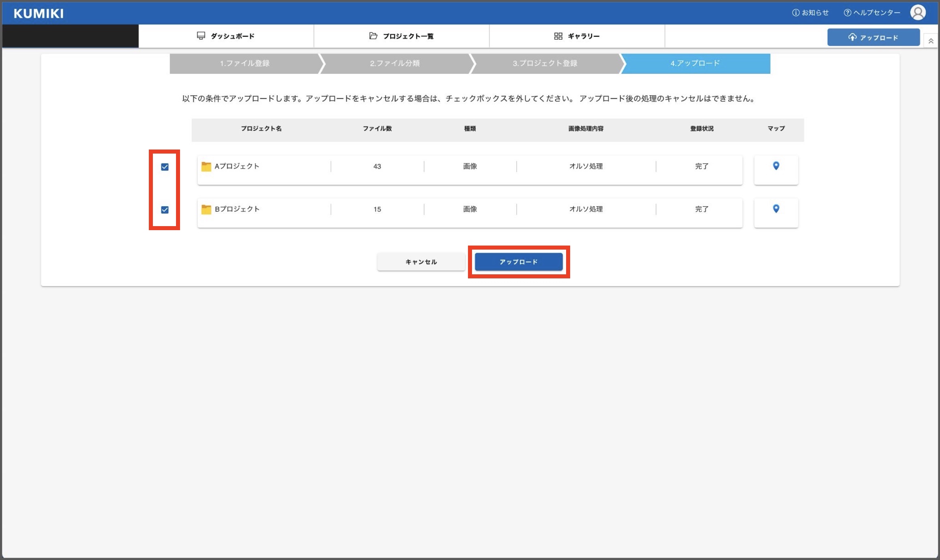Screen dimensions: 940x560
Task: Go to the ダッシュボード tab
Action: point(226,36)
